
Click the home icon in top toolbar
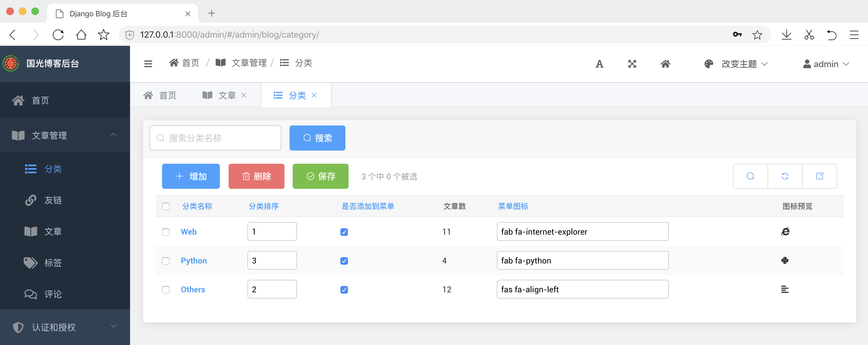pyautogui.click(x=665, y=64)
